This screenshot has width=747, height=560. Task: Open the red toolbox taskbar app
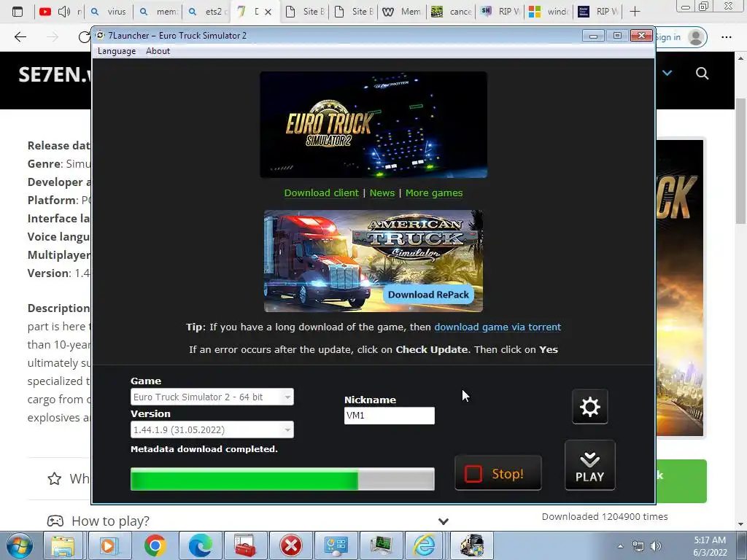click(245, 545)
